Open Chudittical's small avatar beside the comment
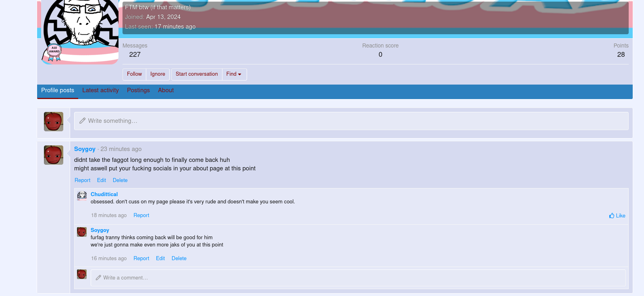 pyautogui.click(x=82, y=196)
